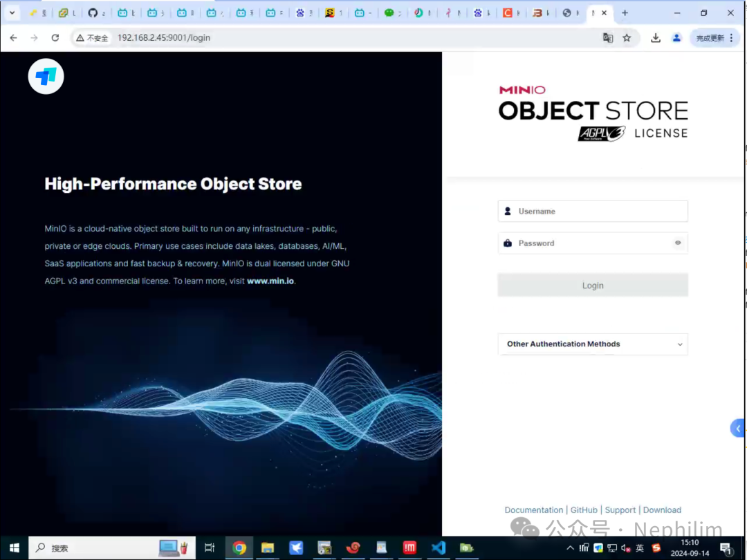Open the Download link
The image size is (747, 560).
click(662, 510)
